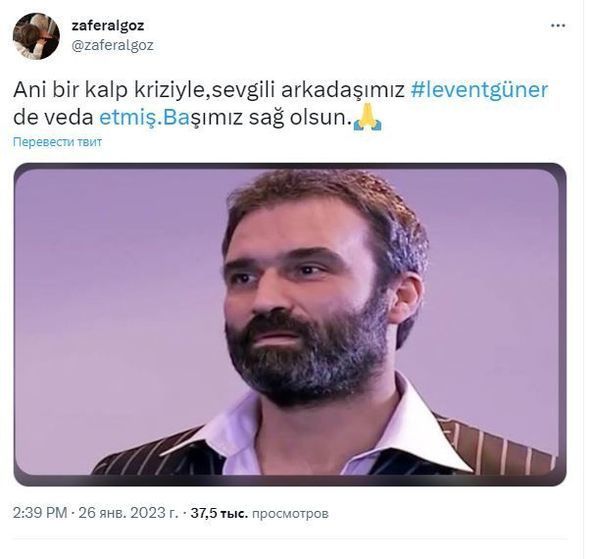Image resolution: width=590 pixels, height=559 pixels.
Task: Click the text şımız sağ olsun
Action: [270, 118]
